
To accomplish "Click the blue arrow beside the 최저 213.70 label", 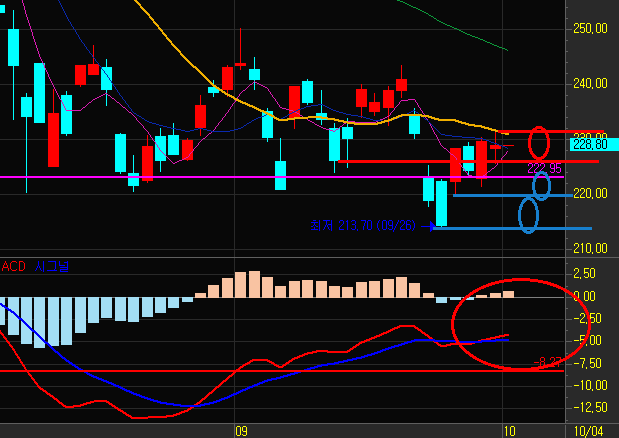I will 430,227.
